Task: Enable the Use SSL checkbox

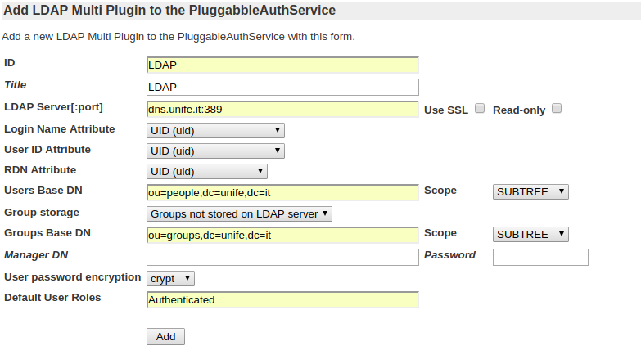Action: click(x=480, y=108)
